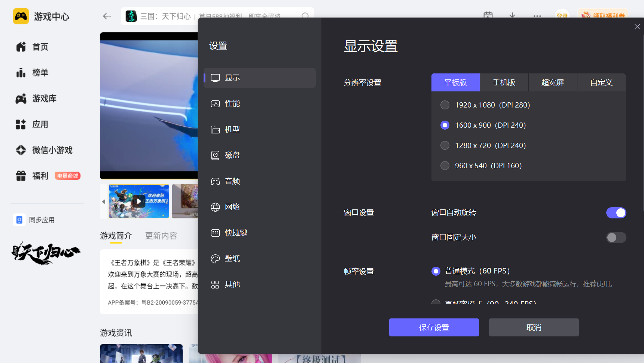This screenshot has width=644, height=363.
Task: Open the 壁纸 wallpaper settings
Action: point(232,259)
